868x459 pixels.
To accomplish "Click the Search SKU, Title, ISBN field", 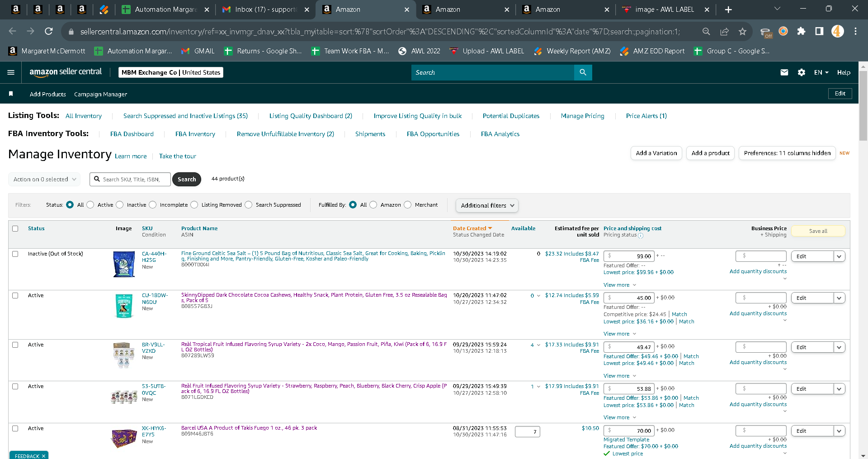I will [x=130, y=180].
